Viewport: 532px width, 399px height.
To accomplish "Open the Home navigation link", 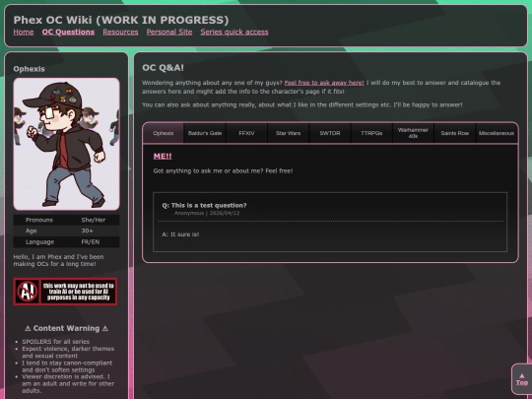I will click(x=24, y=32).
